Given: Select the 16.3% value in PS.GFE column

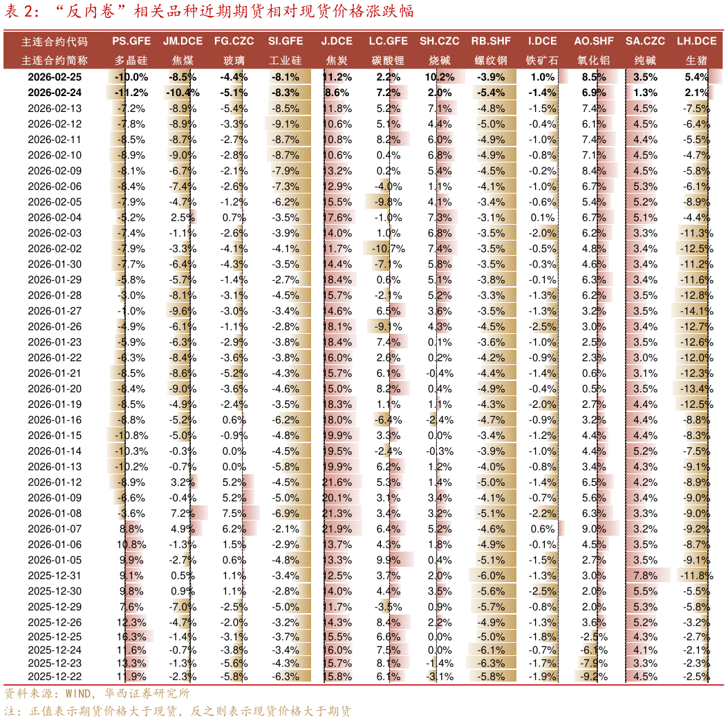Looking at the screenshot, I should pyautogui.click(x=131, y=637).
